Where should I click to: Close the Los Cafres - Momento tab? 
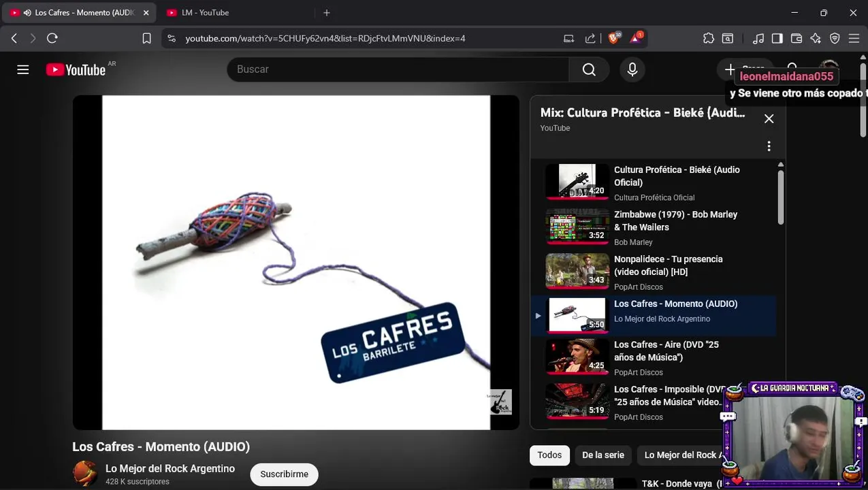click(x=146, y=13)
